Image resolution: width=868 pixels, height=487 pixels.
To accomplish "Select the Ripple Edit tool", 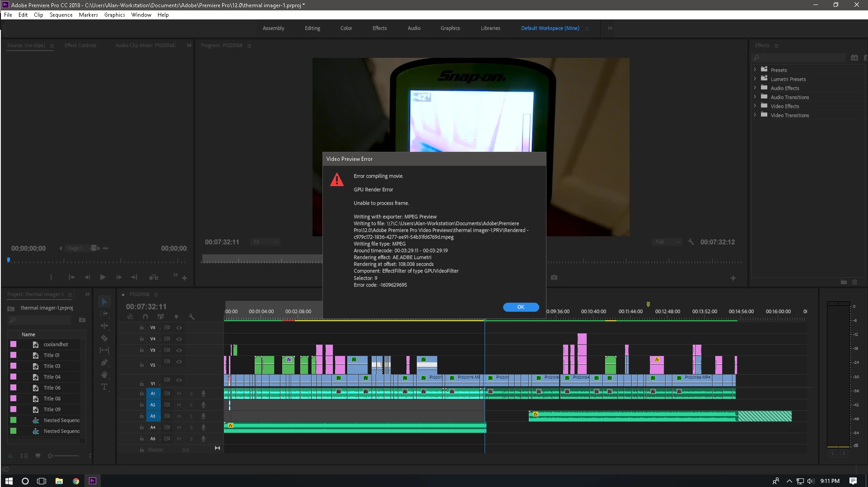I will (104, 326).
